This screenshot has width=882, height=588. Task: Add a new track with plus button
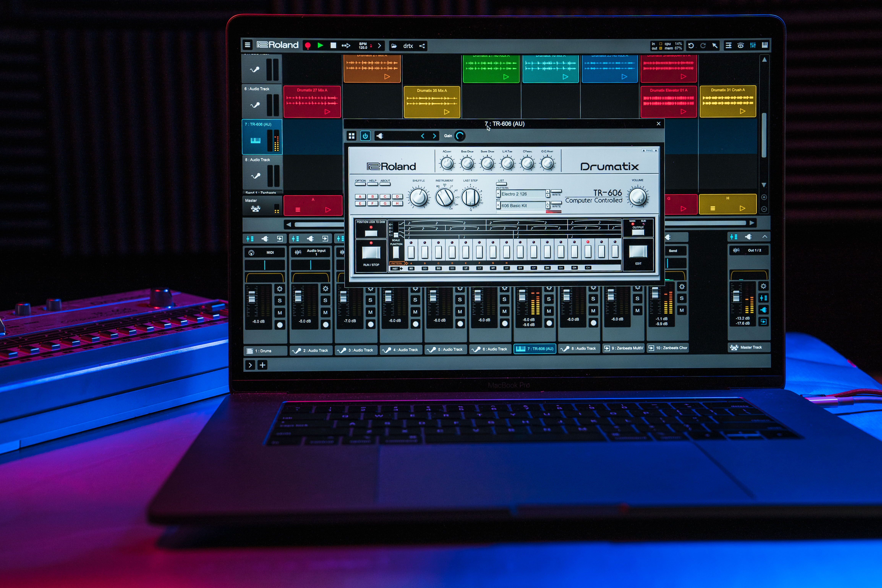[x=262, y=365]
